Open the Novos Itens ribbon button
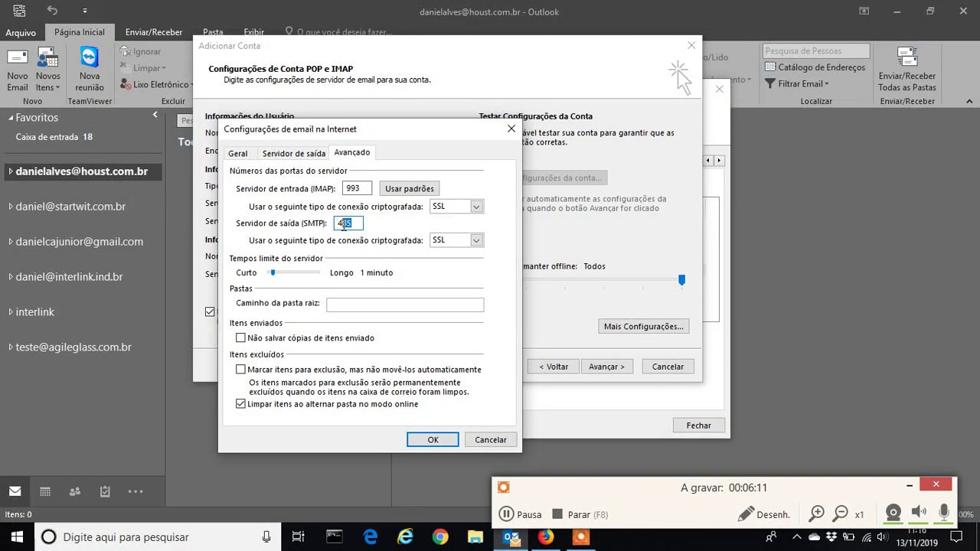The image size is (980, 551). click(x=47, y=70)
